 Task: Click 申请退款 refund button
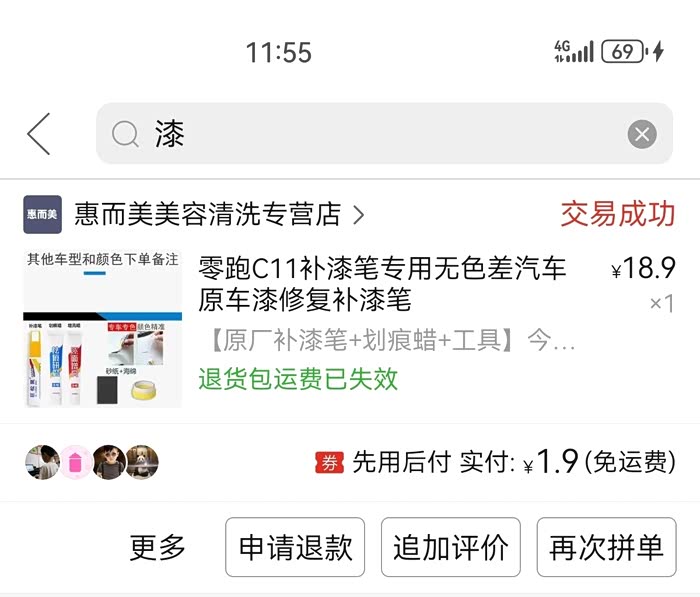[295, 547]
